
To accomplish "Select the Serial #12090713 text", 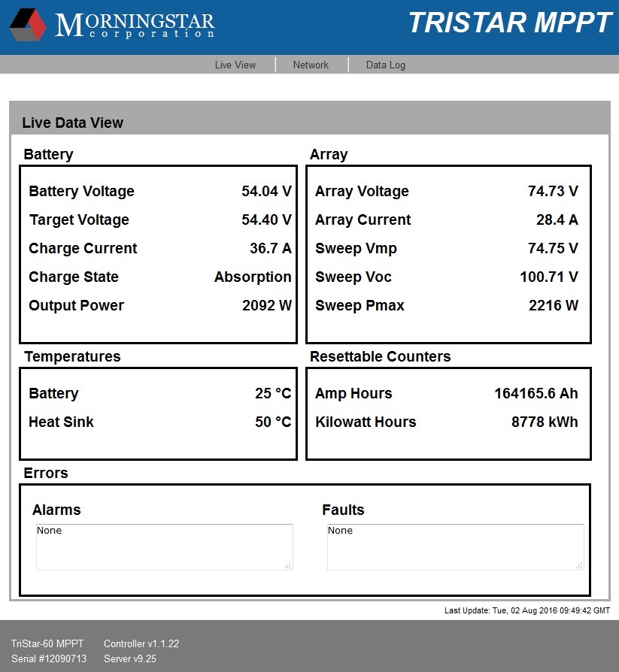I will point(49,658).
